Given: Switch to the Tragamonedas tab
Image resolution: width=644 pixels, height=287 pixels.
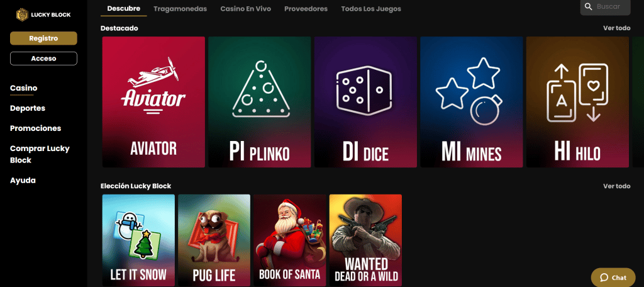Looking at the screenshot, I should coord(180,9).
